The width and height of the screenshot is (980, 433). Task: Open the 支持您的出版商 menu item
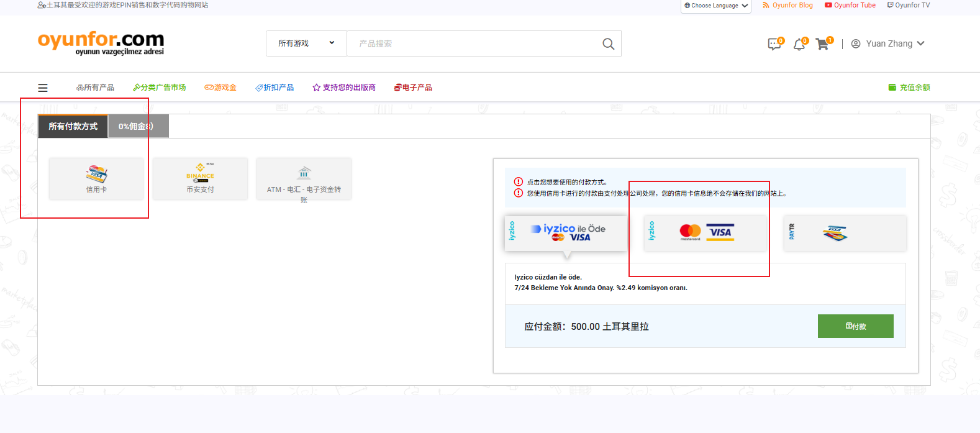(344, 88)
